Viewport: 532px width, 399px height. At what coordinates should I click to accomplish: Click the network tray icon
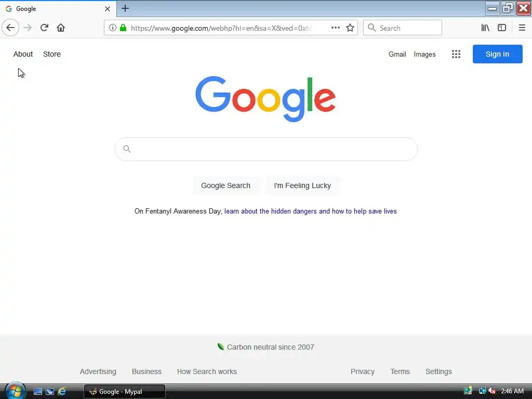pos(482,391)
